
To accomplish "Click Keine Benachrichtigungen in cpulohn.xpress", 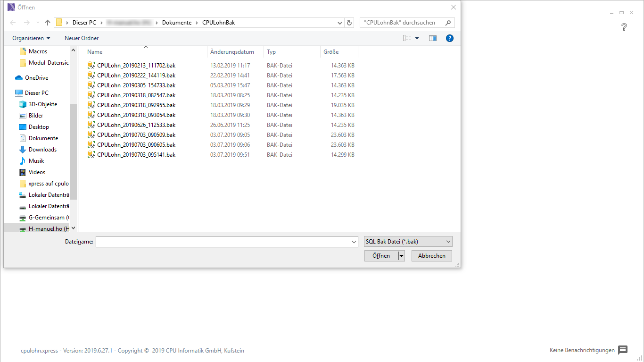I will (x=582, y=350).
